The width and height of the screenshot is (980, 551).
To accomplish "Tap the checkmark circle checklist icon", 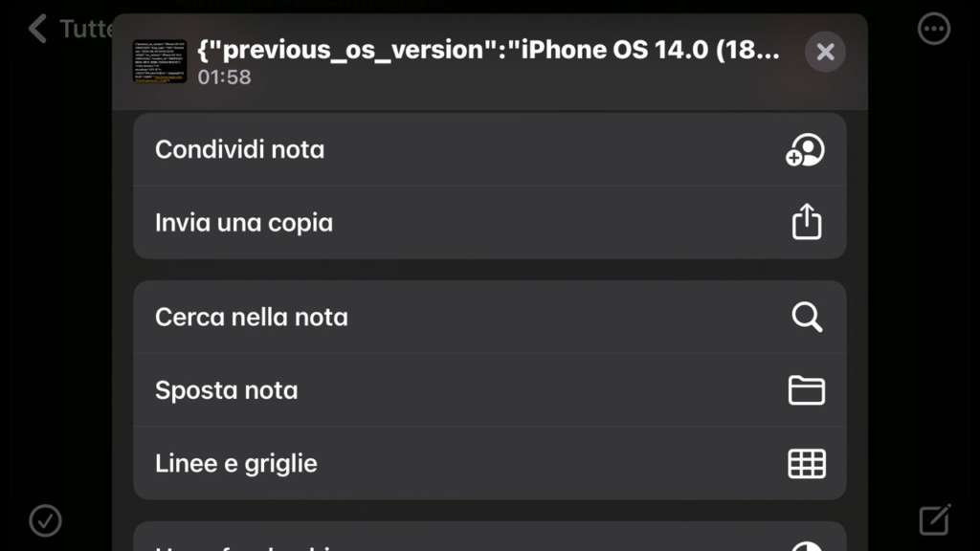I will point(45,520).
